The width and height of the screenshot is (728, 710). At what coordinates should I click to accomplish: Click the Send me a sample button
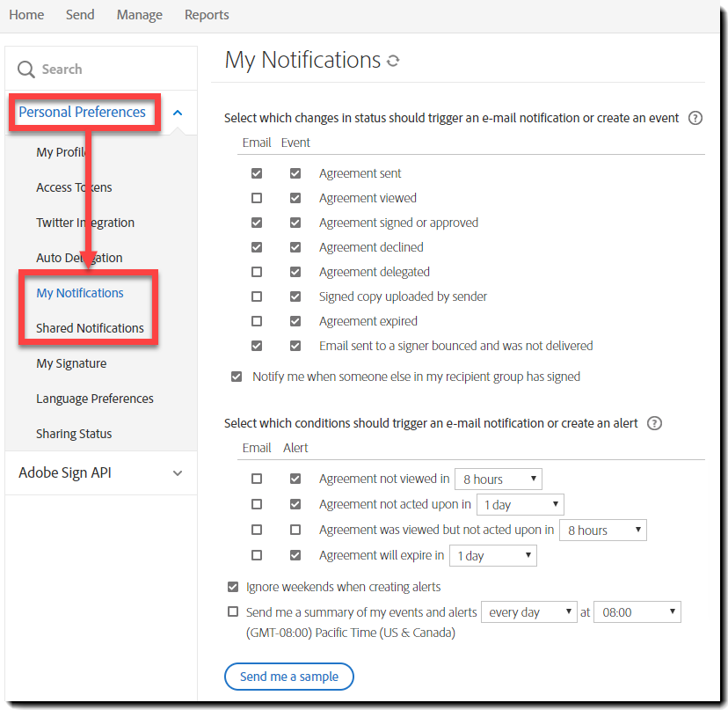(288, 677)
